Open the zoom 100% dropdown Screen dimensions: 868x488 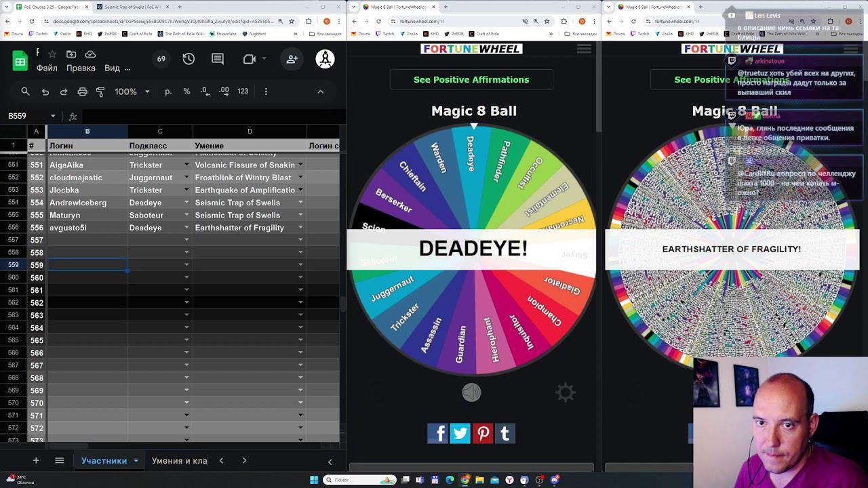[x=132, y=91]
